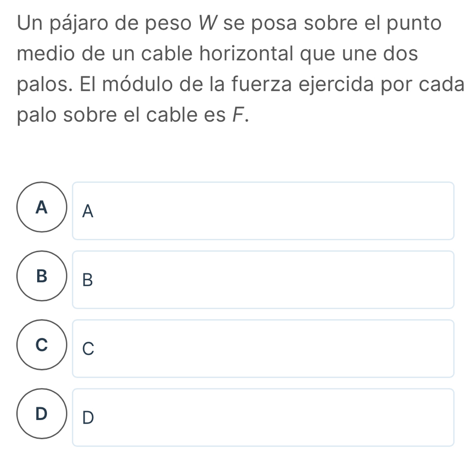
Task: Click the italic W in the question text
Action: [x=209, y=23]
